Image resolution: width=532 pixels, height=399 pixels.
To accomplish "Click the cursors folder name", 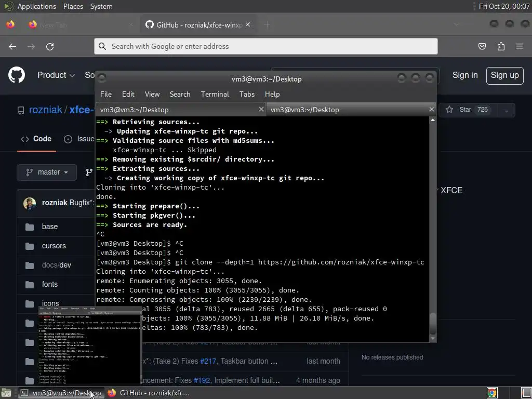I will point(54,246).
